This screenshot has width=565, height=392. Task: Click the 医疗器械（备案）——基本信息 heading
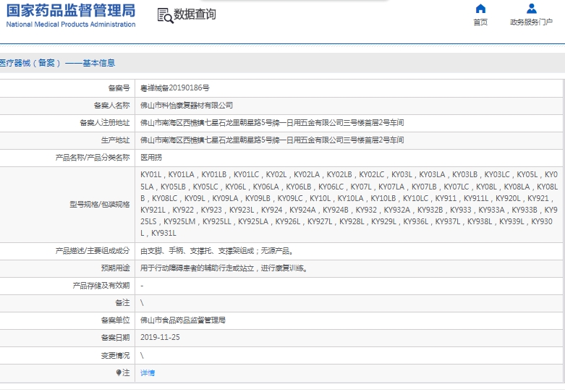(x=57, y=63)
